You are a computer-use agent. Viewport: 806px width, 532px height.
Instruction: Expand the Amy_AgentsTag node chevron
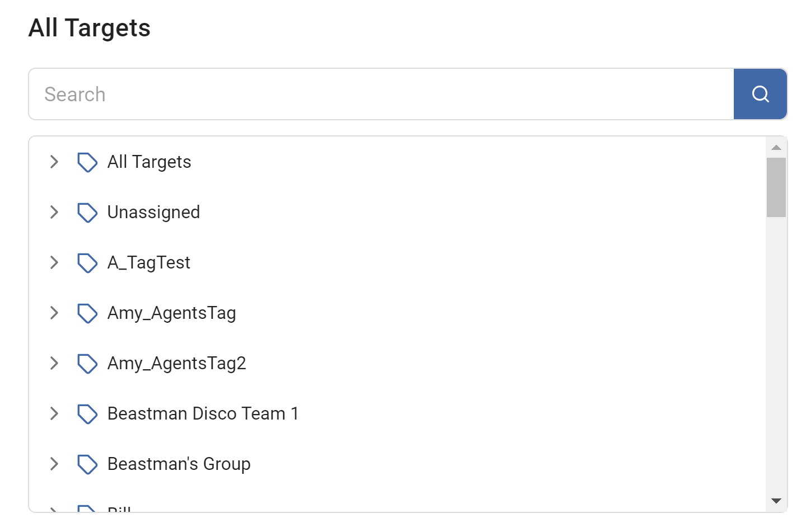point(54,313)
